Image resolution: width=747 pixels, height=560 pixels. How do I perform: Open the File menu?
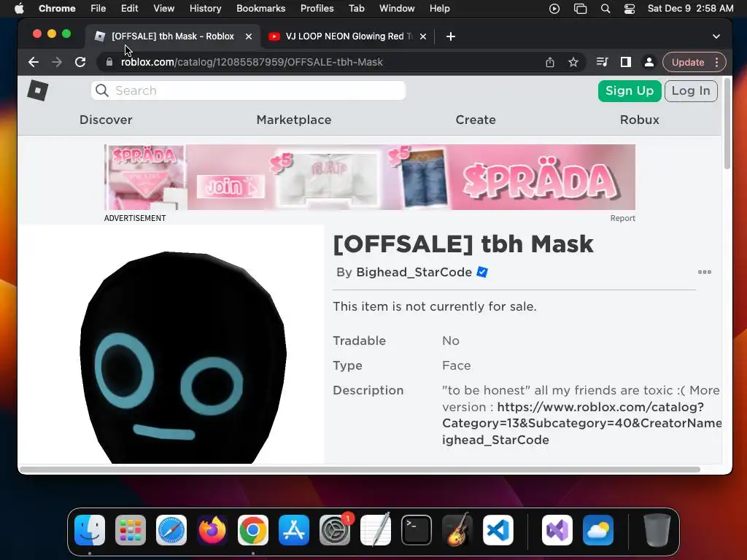pos(98,8)
